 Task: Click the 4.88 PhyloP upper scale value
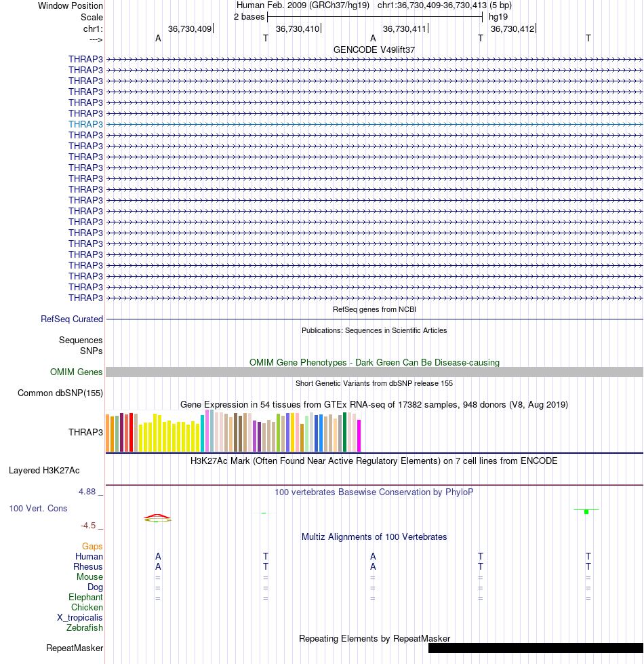click(87, 492)
